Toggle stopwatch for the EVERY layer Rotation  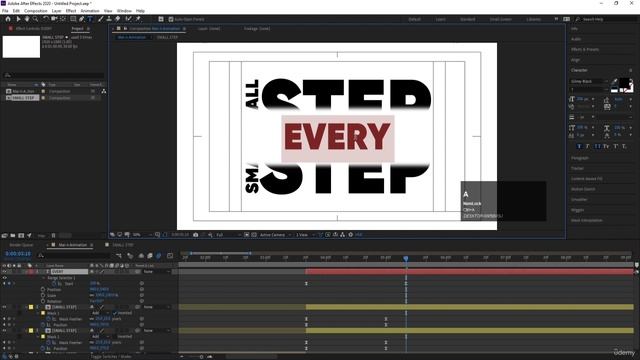point(43,301)
